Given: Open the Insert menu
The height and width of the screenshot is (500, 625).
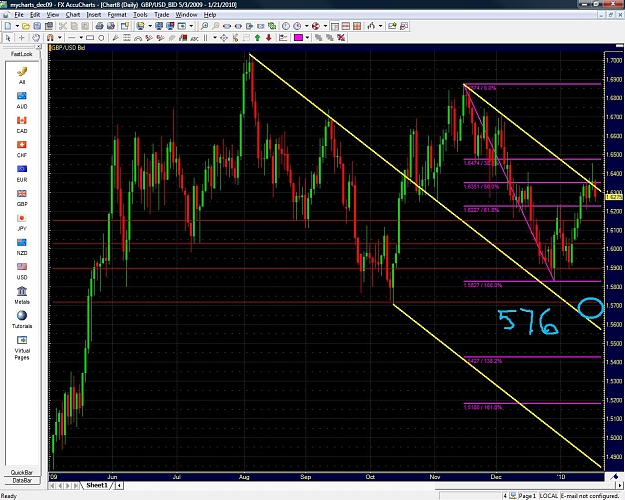Looking at the screenshot, I should point(94,15).
